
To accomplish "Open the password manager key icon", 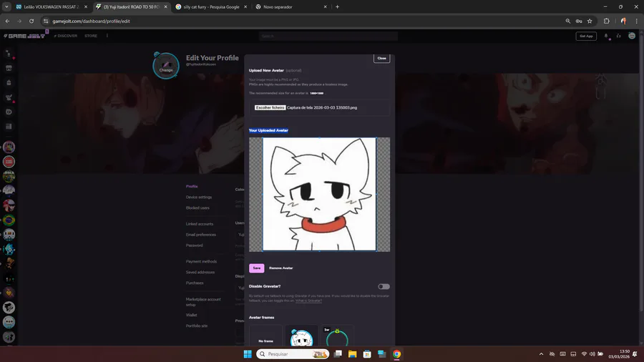I will (x=579, y=21).
